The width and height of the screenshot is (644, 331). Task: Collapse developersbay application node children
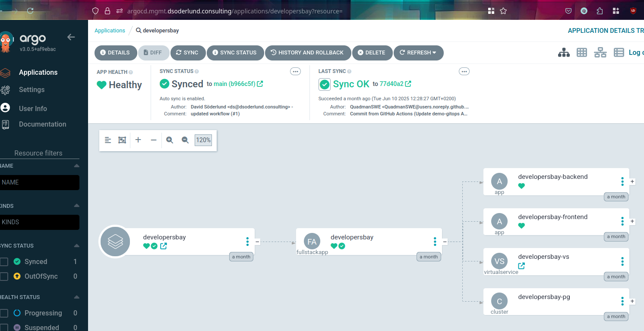(x=257, y=242)
